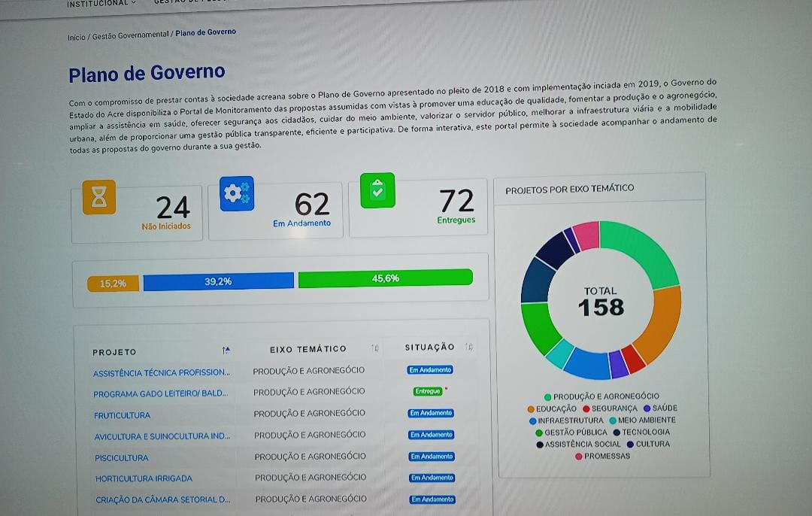This screenshot has height=516, width=812.
Task: Go to Início in the breadcrumb
Action: (x=76, y=37)
